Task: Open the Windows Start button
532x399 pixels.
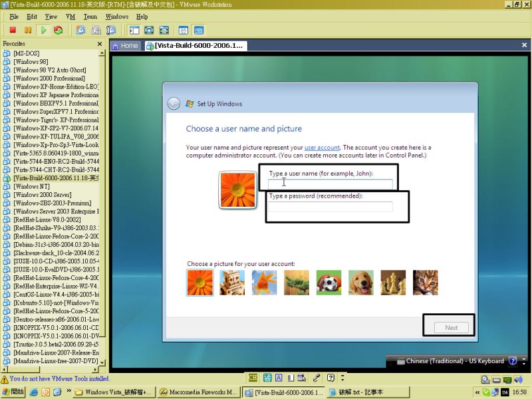Action: pyautogui.click(x=13, y=392)
